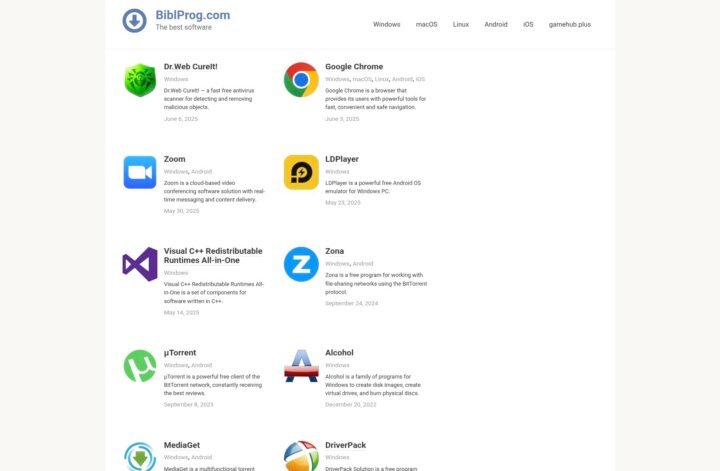Open the Google Chrome title link
The image size is (720, 471).
click(354, 67)
